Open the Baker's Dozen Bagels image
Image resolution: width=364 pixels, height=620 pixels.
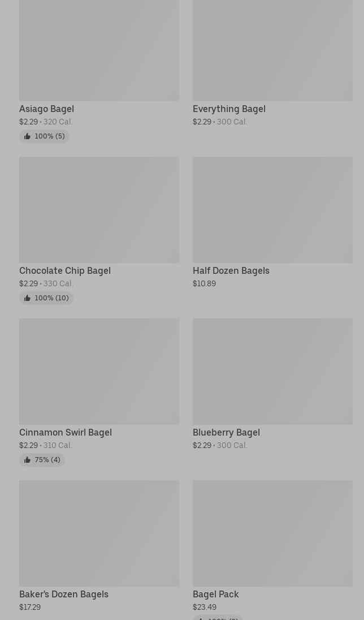[99, 533]
